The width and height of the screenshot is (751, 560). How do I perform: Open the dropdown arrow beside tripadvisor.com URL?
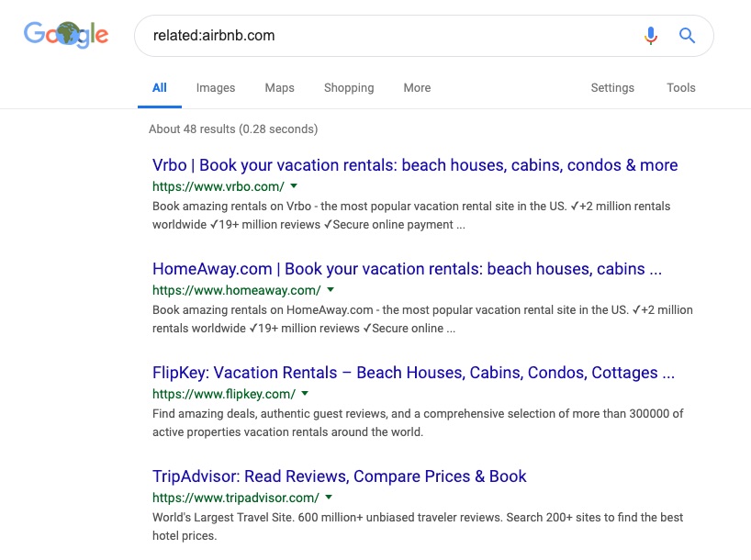(329, 498)
